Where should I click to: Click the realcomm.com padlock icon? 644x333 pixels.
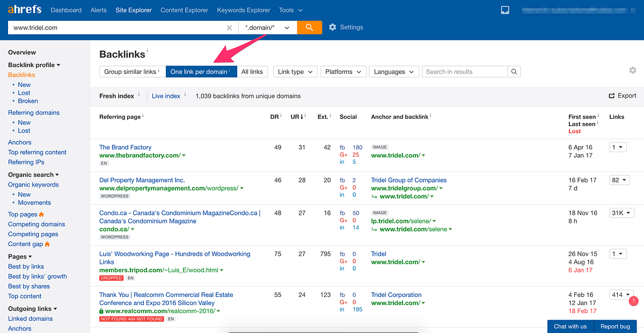101,311
